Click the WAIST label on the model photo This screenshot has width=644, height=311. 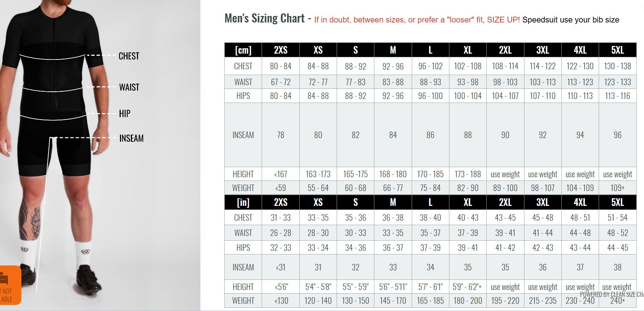129,87
